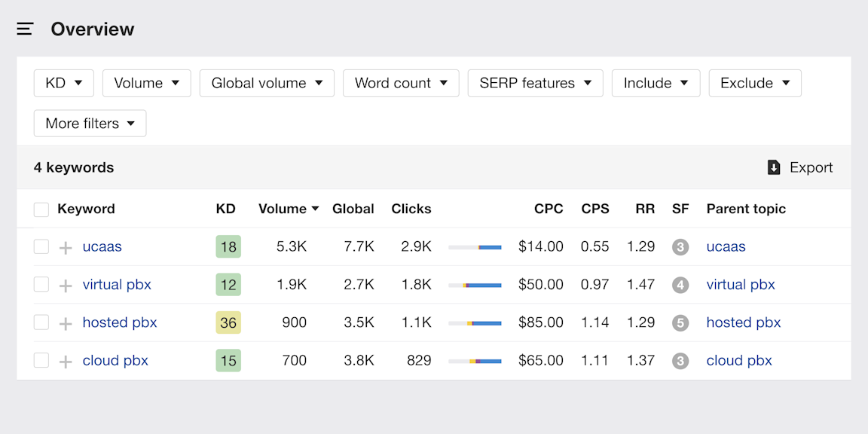Sort by the Global column header
The width and height of the screenshot is (868, 434).
click(353, 209)
